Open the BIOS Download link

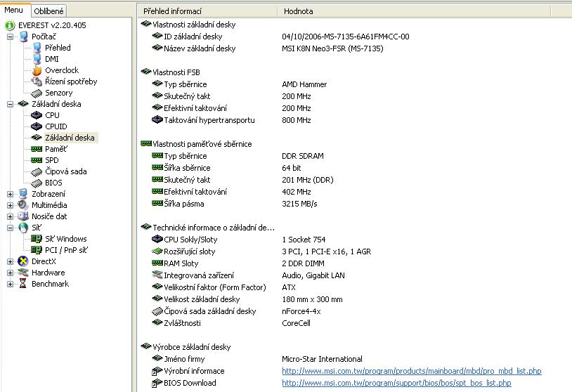click(396, 383)
